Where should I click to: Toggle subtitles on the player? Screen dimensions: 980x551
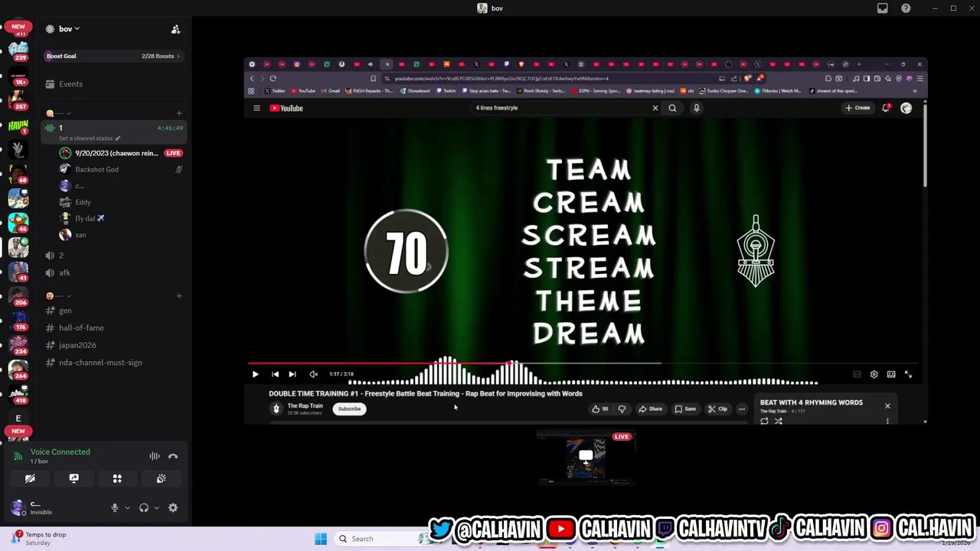857,374
